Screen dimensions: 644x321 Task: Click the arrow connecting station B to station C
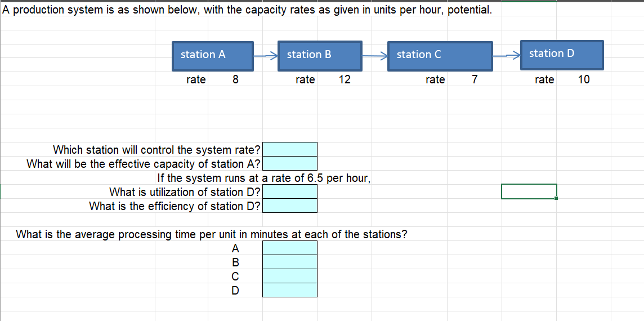(374, 56)
